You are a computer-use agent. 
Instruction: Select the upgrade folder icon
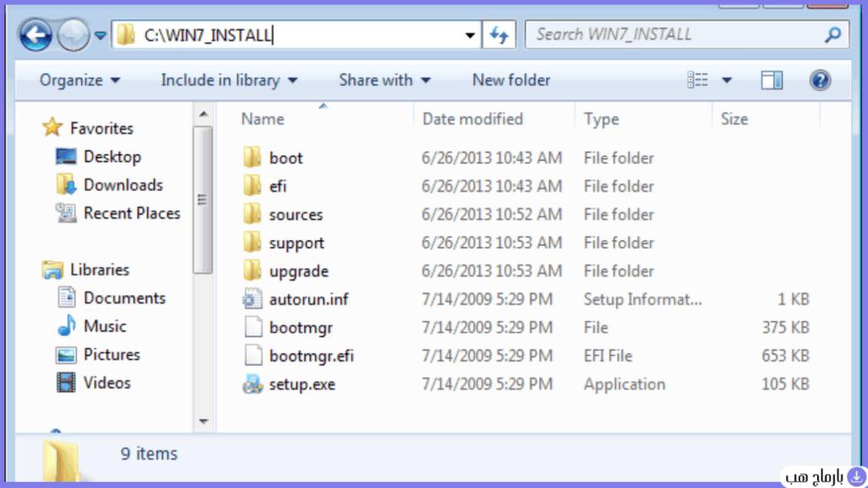point(253,270)
